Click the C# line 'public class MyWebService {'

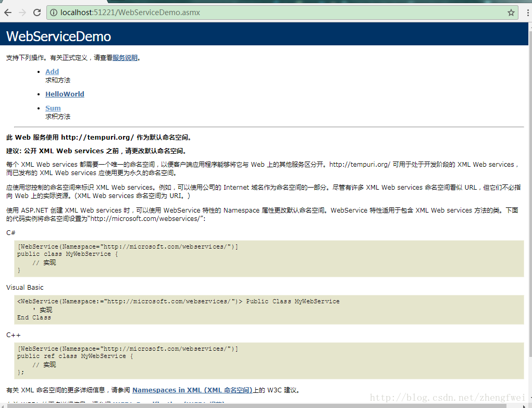click(x=68, y=254)
